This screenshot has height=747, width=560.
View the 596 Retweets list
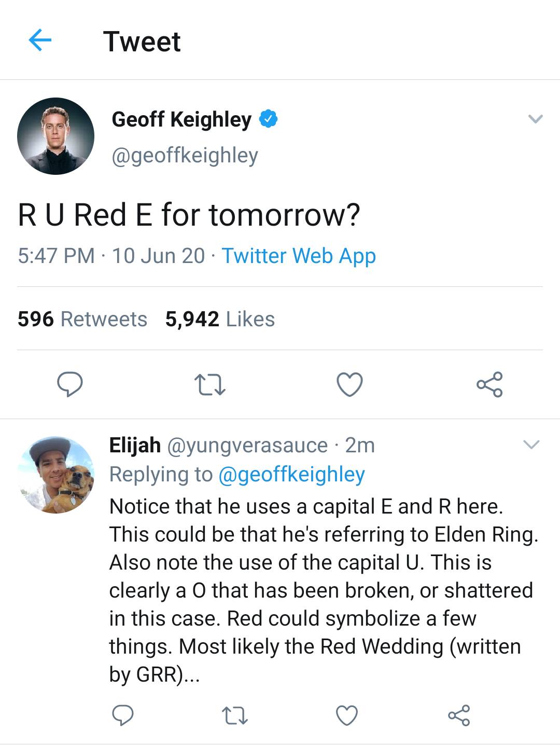coord(82,319)
